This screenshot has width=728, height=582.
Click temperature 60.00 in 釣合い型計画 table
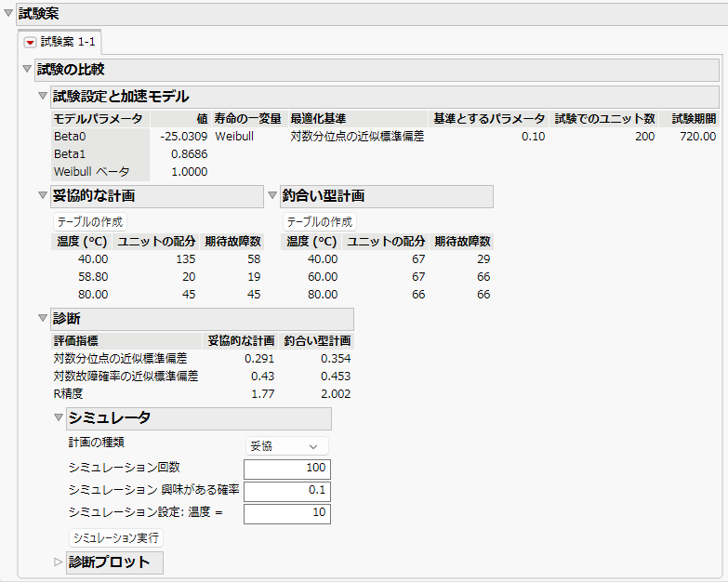(x=323, y=277)
